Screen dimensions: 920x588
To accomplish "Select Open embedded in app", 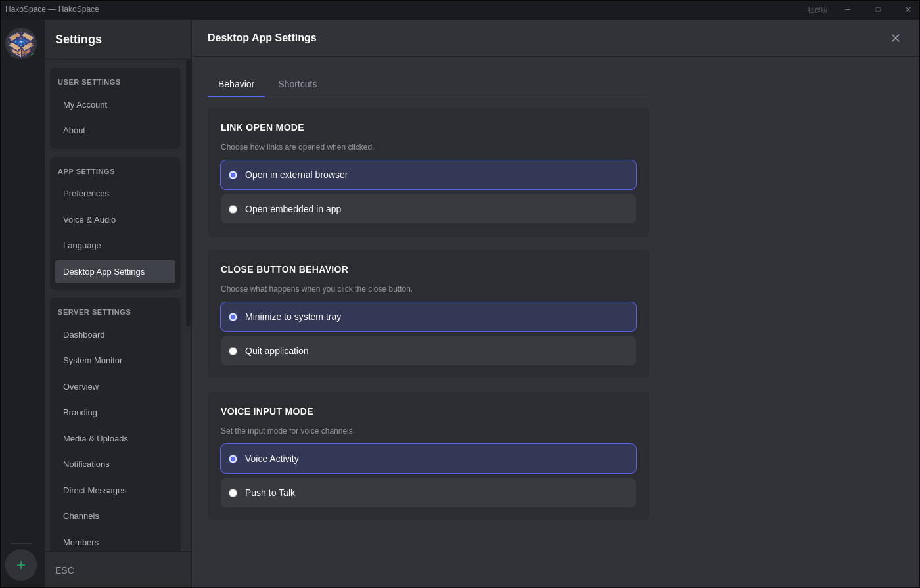I will [x=428, y=209].
